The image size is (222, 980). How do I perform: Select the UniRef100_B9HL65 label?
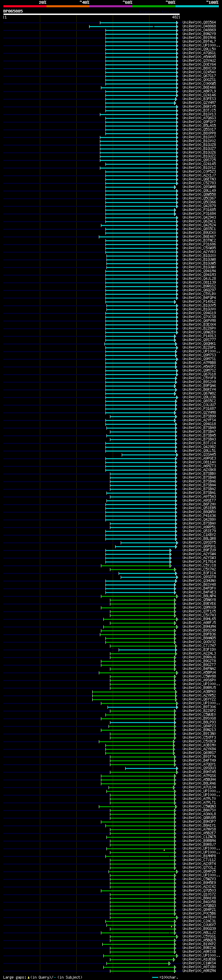199,619
